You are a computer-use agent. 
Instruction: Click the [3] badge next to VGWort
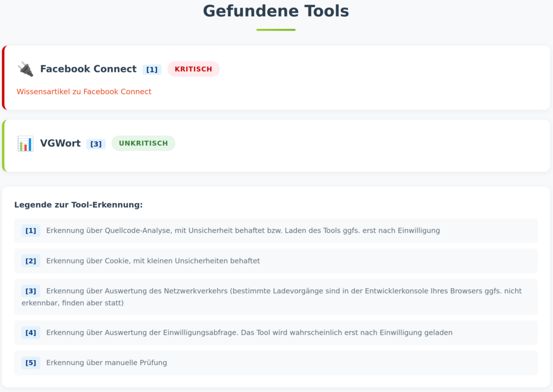96,144
